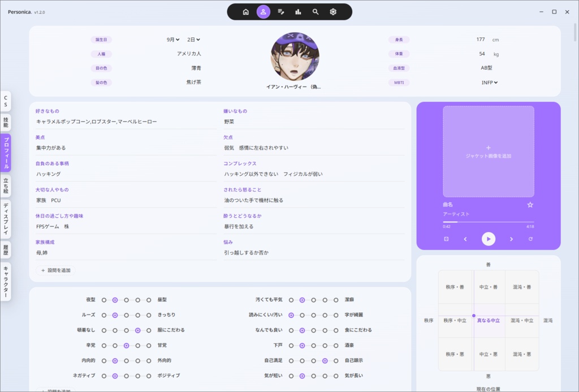Screen dimensions: 579x392
Task: Toggle the repeat icon in music player
Action: pyautogui.click(x=530, y=239)
